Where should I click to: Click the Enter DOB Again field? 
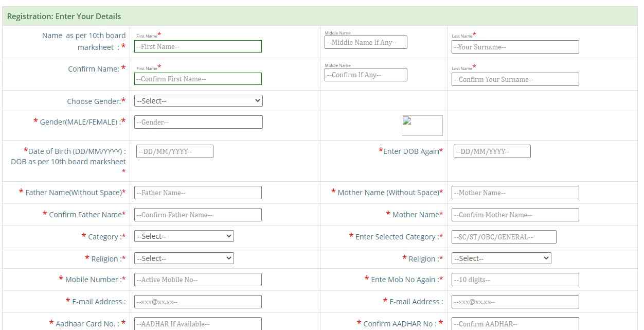[492, 151]
